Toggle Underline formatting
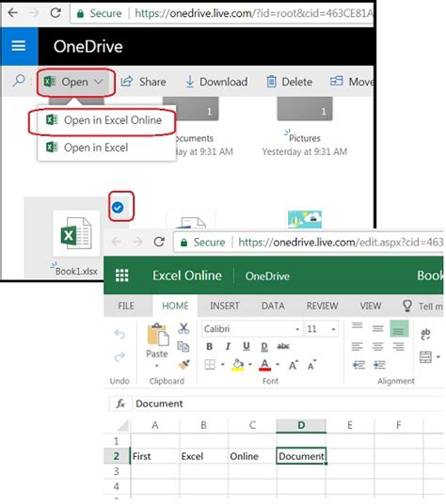This screenshot has height=504, width=446. click(x=247, y=346)
